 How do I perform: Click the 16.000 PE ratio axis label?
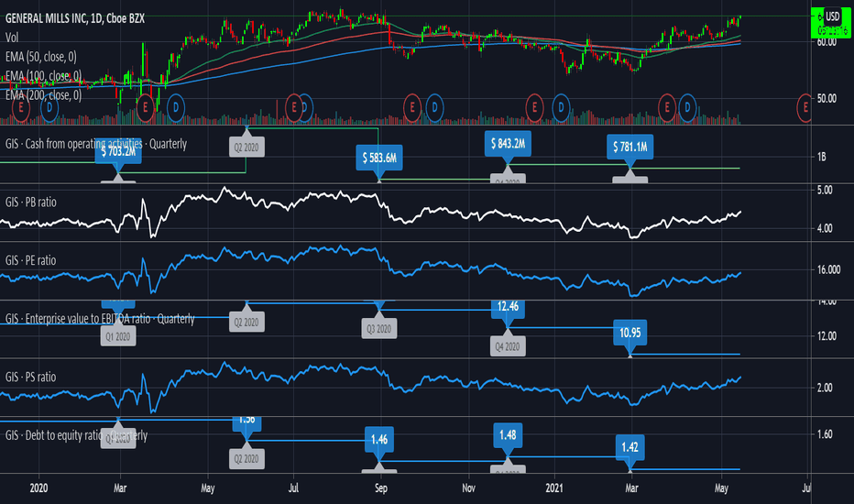(x=829, y=269)
